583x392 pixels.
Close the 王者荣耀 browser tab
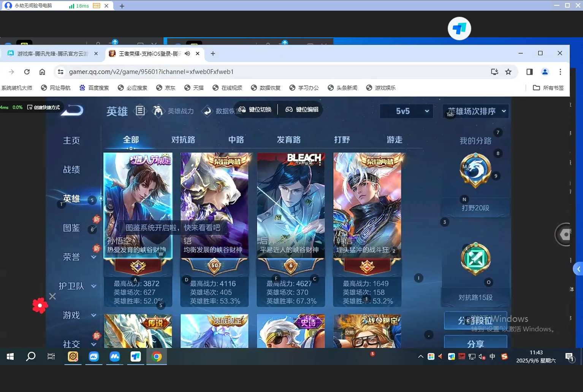click(198, 54)
